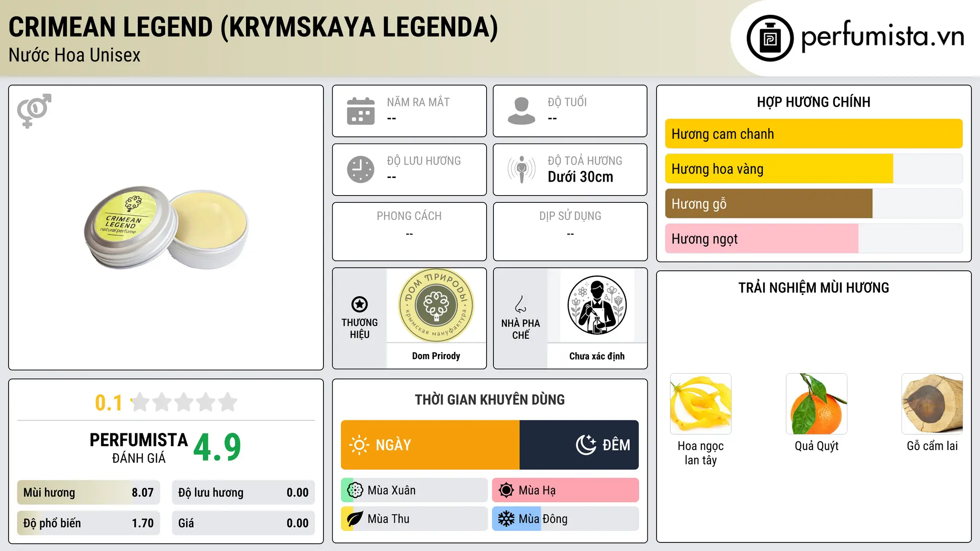Click the clock icon for Độ Lưu Hương

click(x=361, y=169)
